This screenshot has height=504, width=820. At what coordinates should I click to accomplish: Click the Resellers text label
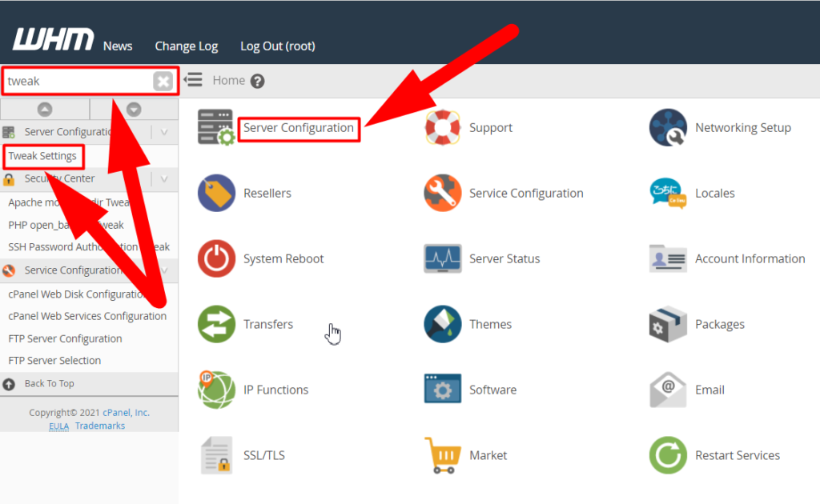pyautogui.click(x=267, y=194)
